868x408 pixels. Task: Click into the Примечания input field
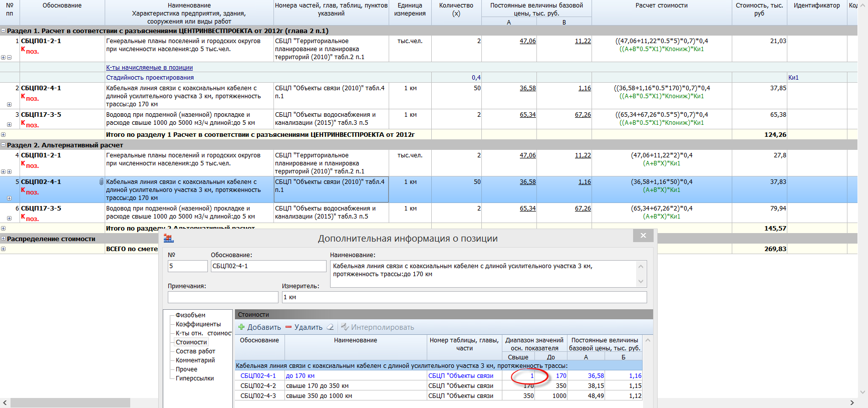[x=223, y=297]
